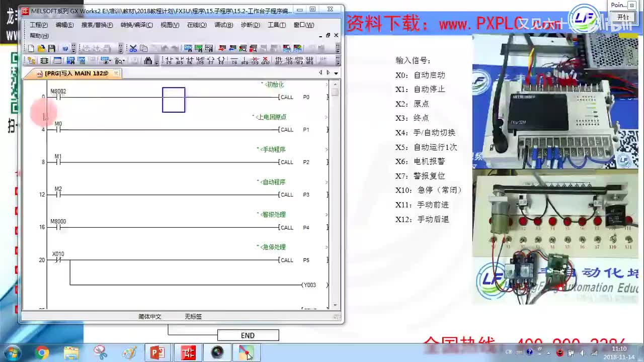Click vertical scrollbar down arrow in ladder editor
Image resolution: width=644 pixels, height=362 pixels.
[x=335, y=305]
